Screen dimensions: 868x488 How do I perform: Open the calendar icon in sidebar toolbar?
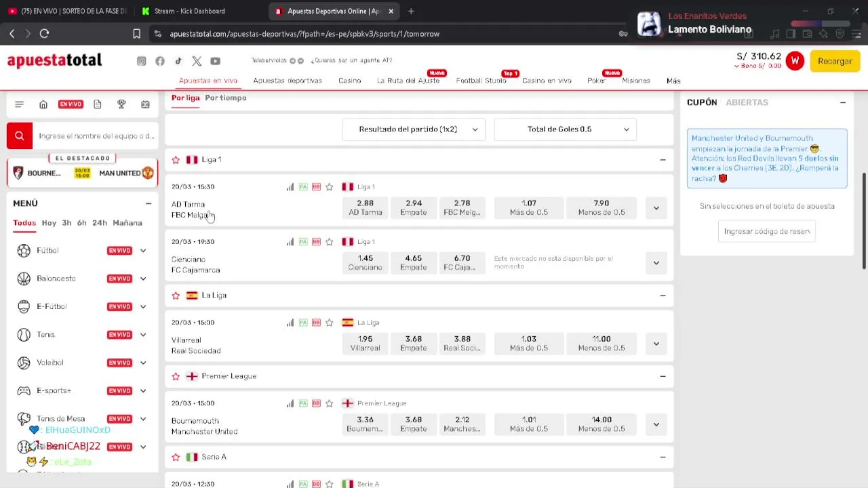[x=145, y=104]
